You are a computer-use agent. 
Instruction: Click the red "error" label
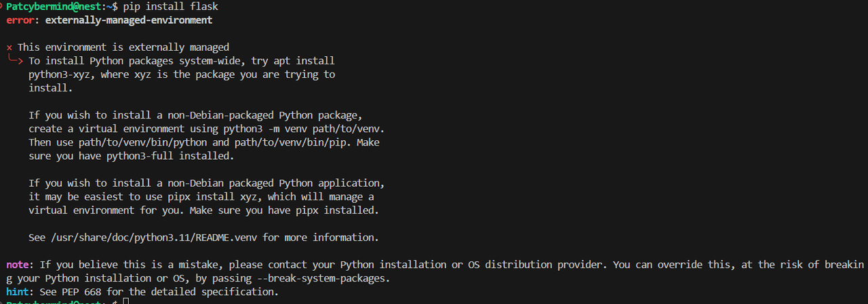pyautogui.click(x=20, y=20)
